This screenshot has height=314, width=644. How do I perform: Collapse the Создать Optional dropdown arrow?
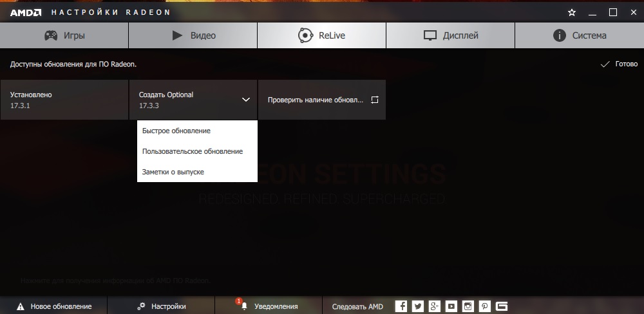246,100
